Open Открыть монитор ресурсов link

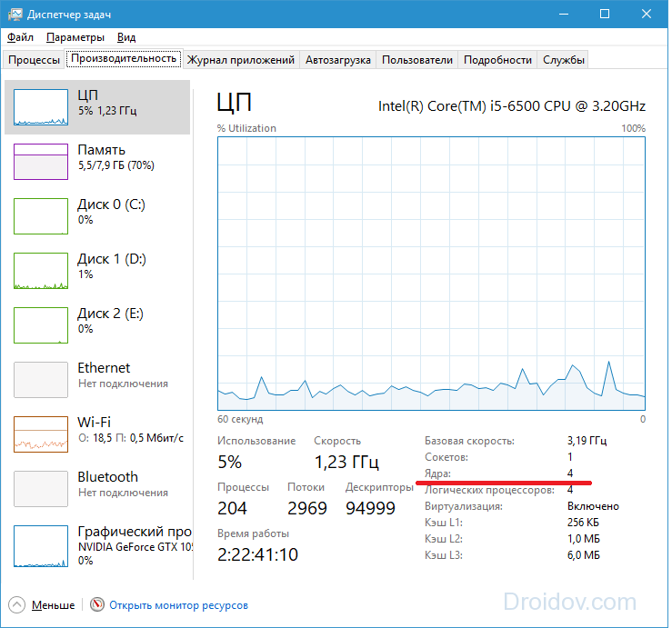[179, 605]
